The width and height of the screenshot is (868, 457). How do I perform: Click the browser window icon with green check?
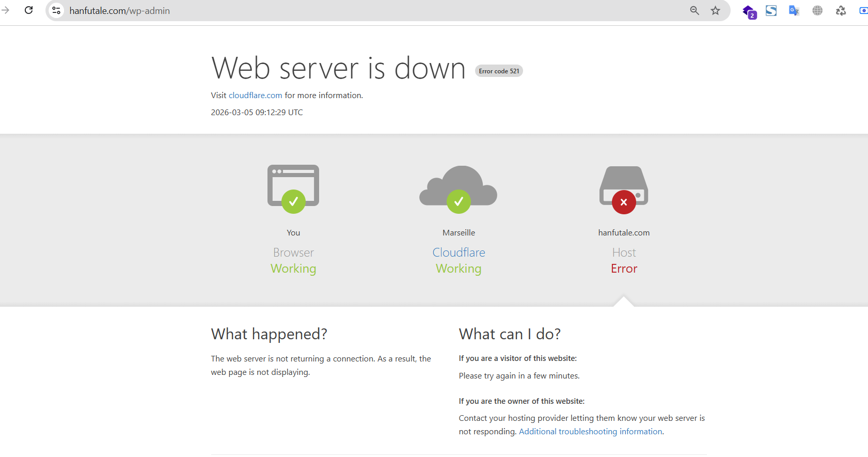(293, 189)
